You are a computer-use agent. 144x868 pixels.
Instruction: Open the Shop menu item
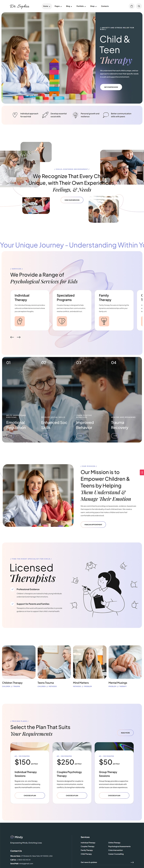pyautogui.click(x=93, y=6)
